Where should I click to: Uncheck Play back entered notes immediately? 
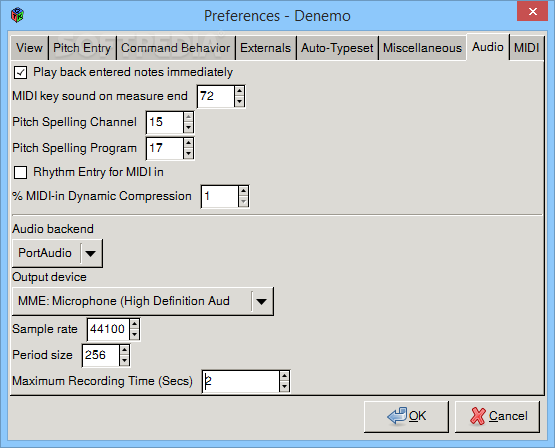[20, 73]
